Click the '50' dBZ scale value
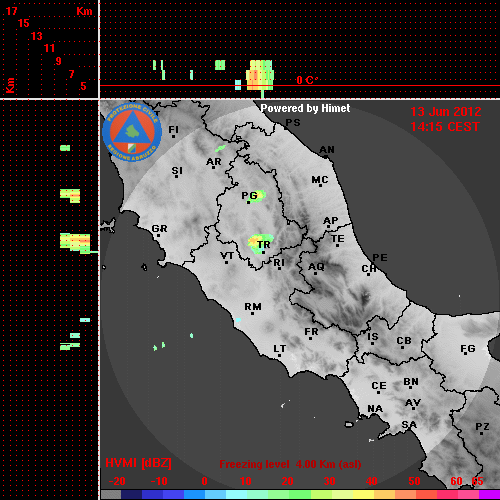Image resolution: width=500 pixels, height=500 pixels. [414, 481]
